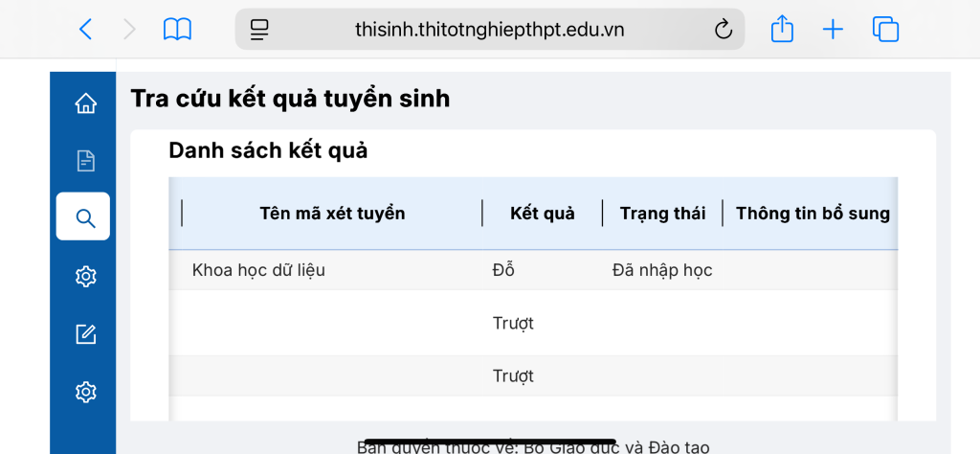Open the edit pencil icon in sidebar
The width and height of the screenshot is (980, 454).
coord(85,334)
